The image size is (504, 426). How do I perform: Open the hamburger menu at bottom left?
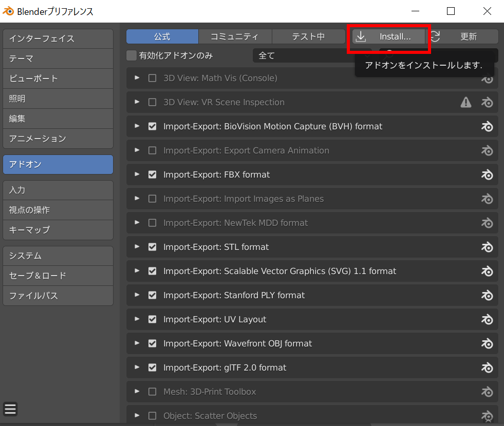click(x=10, y=409)
